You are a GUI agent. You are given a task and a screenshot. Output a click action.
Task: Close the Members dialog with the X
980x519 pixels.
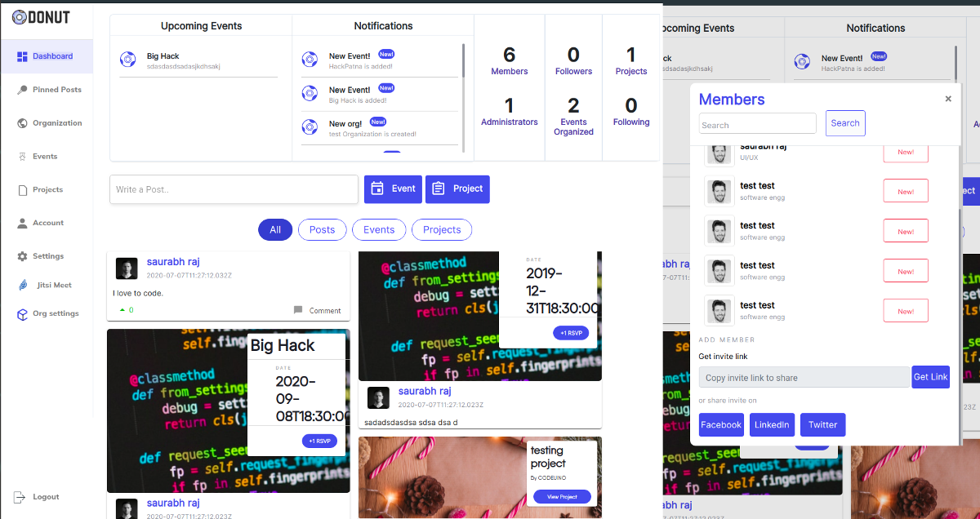[x=948, y=99]
